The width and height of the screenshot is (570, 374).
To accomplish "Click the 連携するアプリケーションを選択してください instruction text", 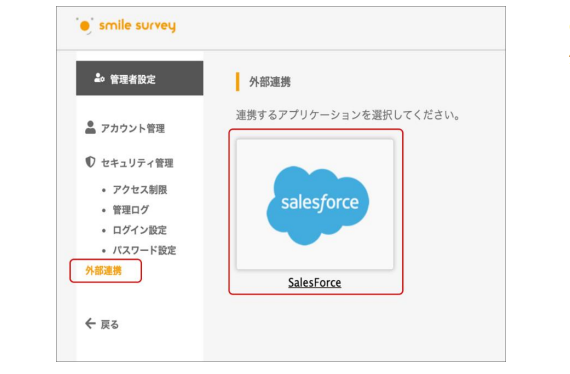I will pos(348,115).
